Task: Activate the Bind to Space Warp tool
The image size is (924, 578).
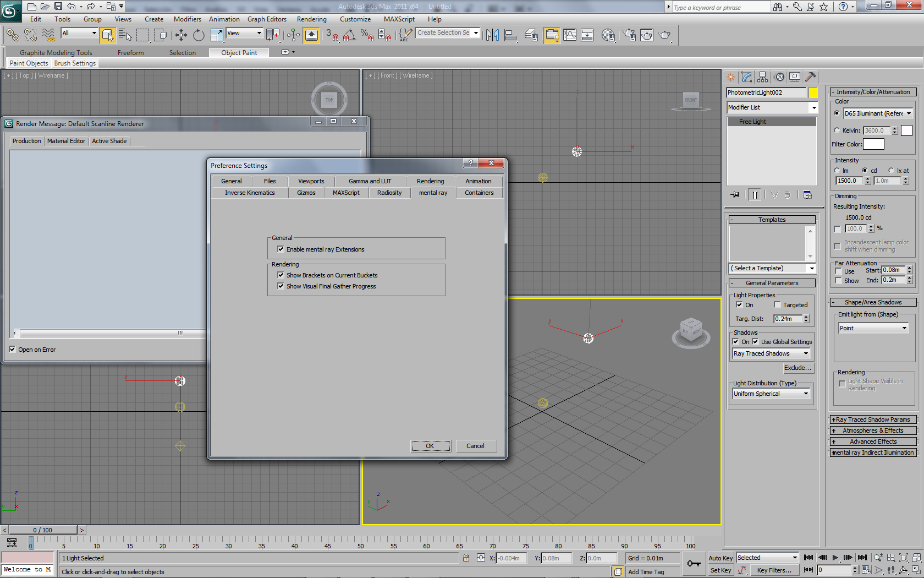Action: pyautogui.click(x=48, y=35)
